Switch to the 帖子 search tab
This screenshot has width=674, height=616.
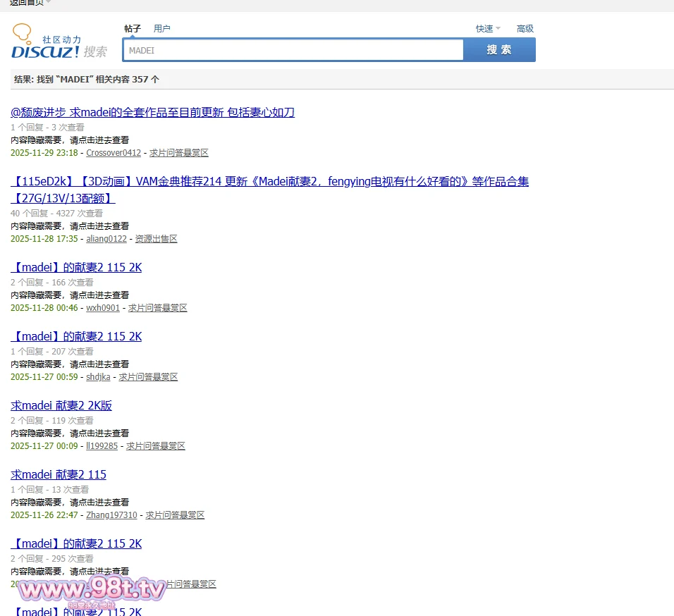coord(133,29)
